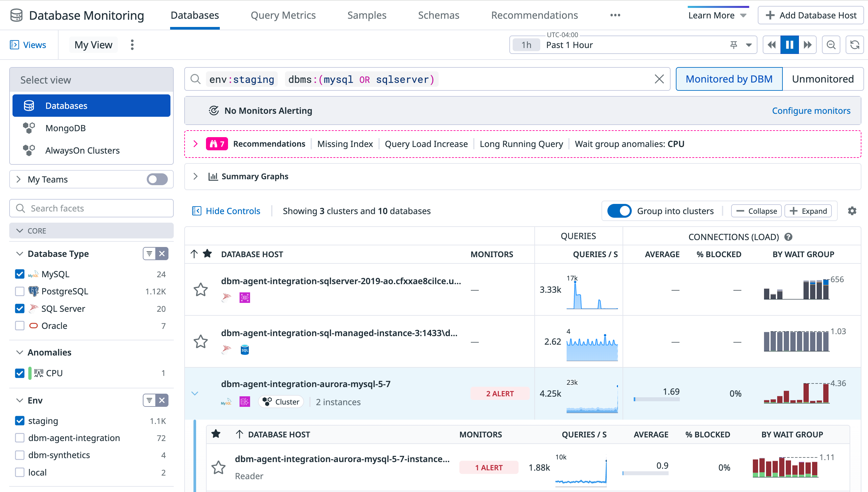The image size is (868, 492).
Task: Check the Oracle database type
Action: [20, 326]
